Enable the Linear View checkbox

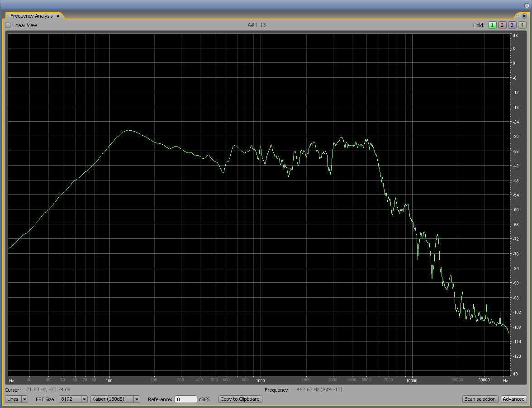(8, 25)
